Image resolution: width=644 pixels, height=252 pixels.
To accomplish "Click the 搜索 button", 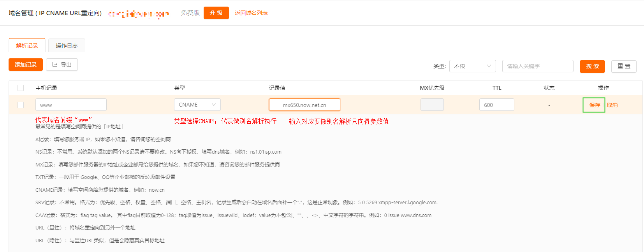I will (592, 66).
